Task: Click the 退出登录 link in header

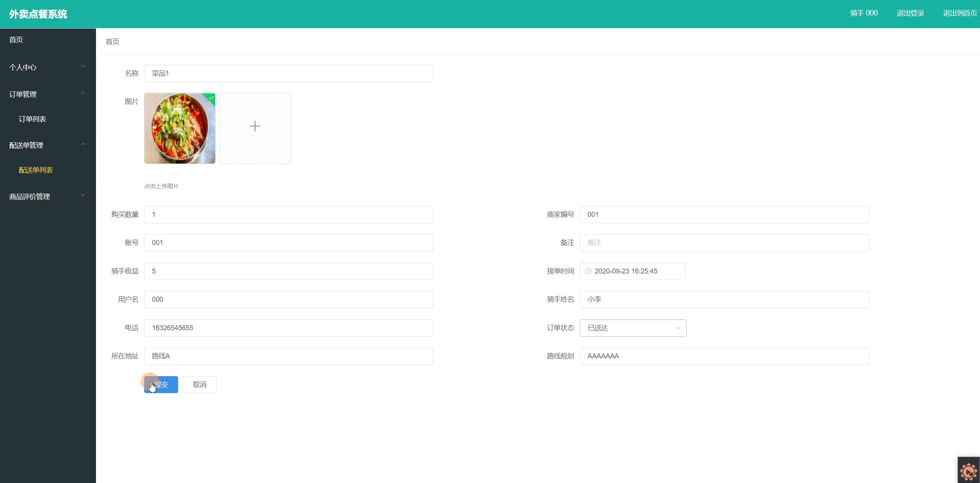Action: pyautogui.click(x=910, y=13)
